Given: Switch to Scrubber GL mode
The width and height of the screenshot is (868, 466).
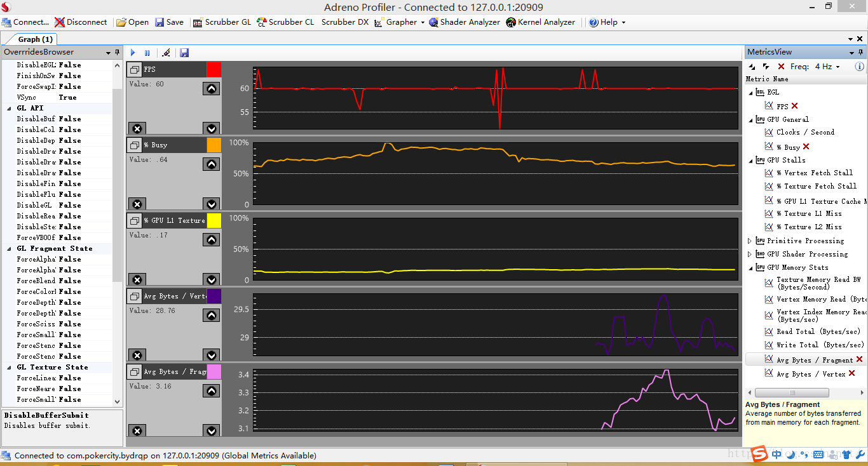Looking at the screenshot, I should click(x=222, y=22).
